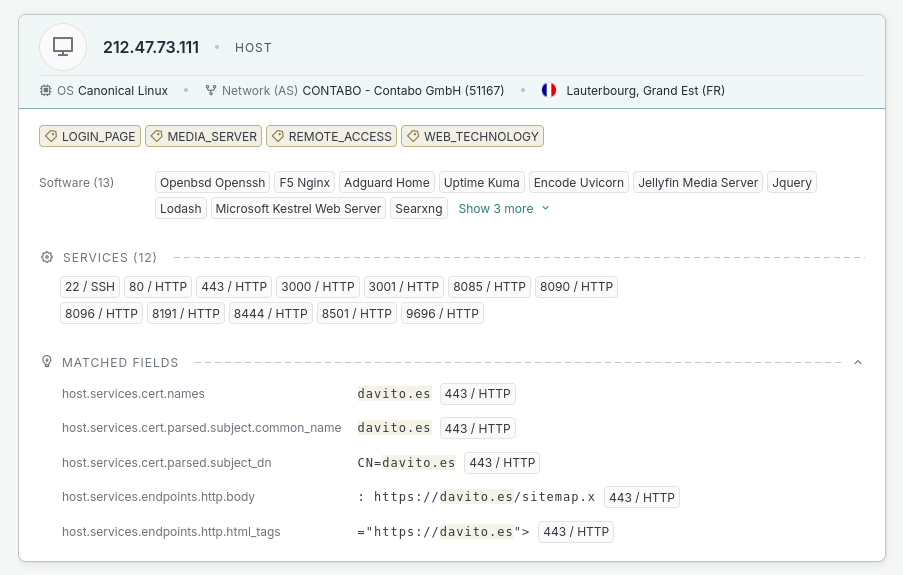Click the HOST type label
Image resolution: width=903 pixels, height=575 pixels.
point(253,48)
